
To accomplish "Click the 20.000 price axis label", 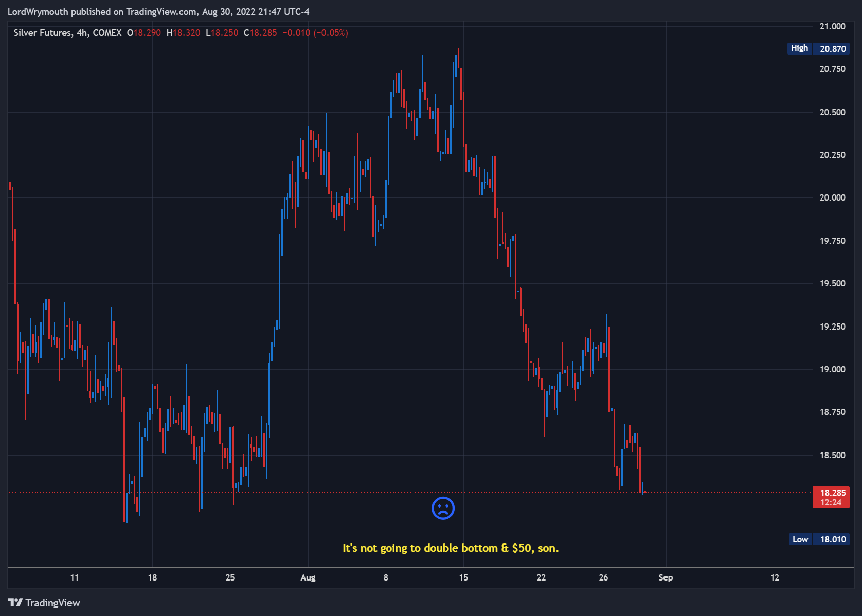I will point(832,197).
